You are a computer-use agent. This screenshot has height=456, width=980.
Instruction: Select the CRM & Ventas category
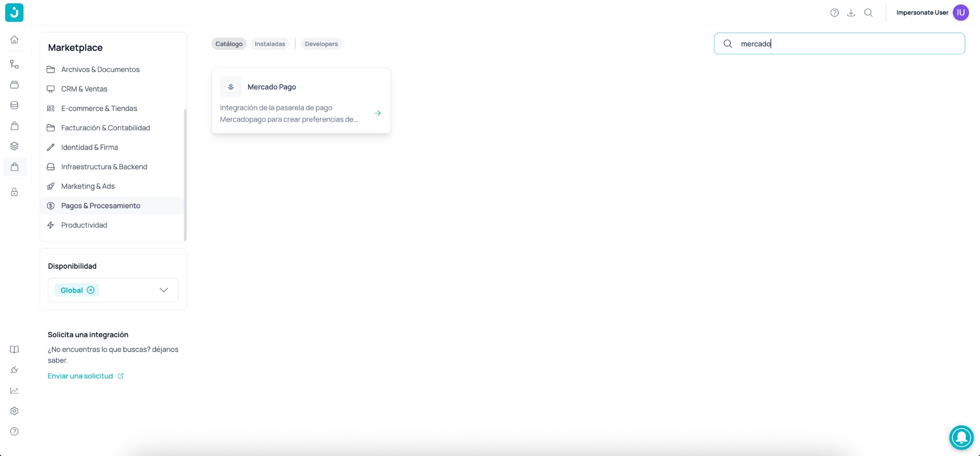click(x=112, y=89)
